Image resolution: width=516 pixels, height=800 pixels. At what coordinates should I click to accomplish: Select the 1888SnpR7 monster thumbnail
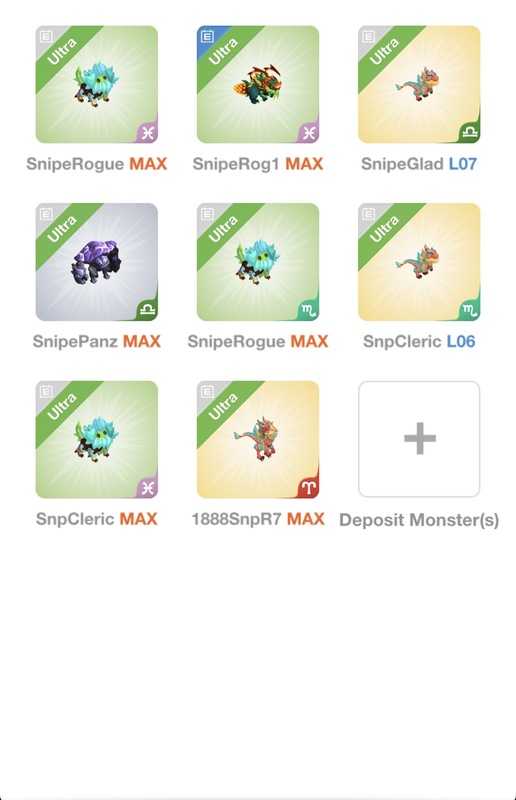(x=258, y=440)
